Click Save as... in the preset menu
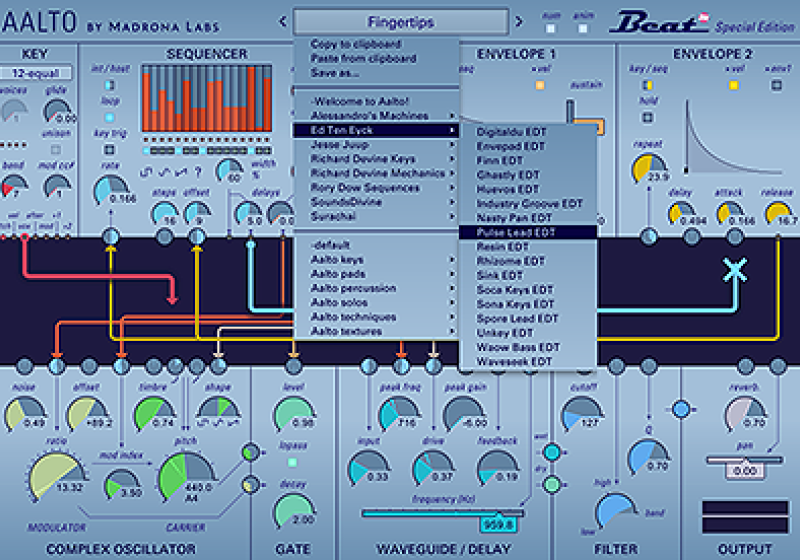Screen dimensions: 800x560 pos(335,73)
